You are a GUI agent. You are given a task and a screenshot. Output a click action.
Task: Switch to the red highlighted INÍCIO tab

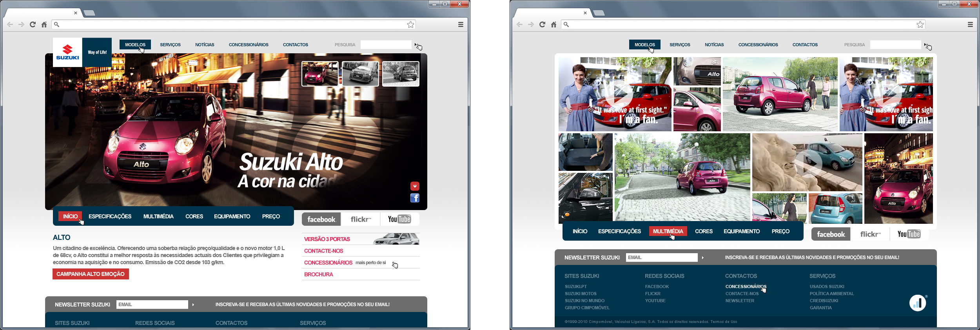tap(70, 216)
